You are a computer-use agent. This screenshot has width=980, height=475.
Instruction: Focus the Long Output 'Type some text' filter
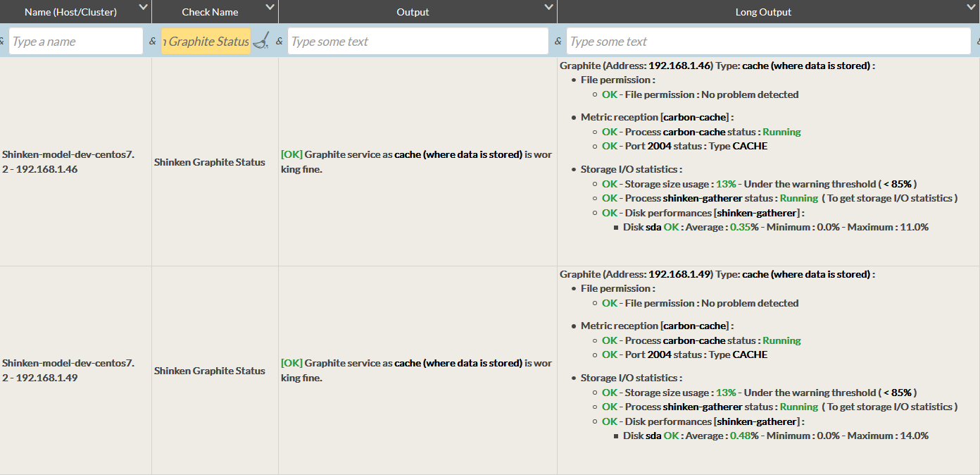tap(768, 42)
